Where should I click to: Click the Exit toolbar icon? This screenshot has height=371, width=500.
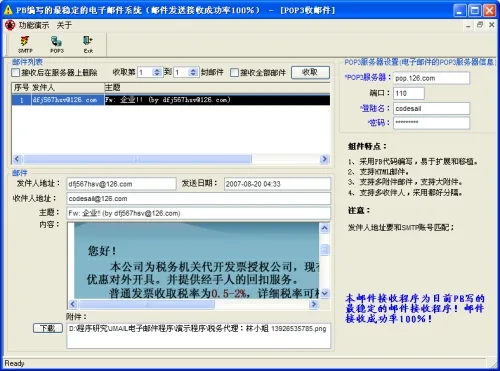[x=88, y=44]
